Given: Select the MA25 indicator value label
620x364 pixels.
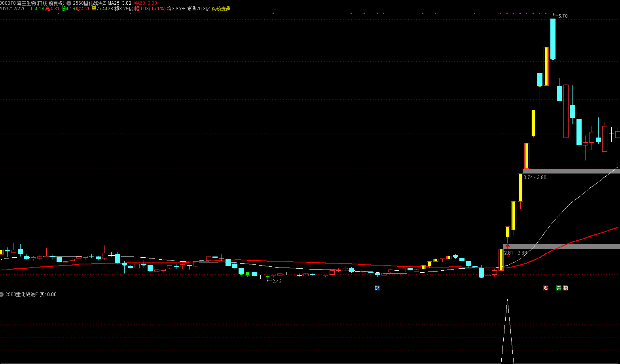Looking at the screenshot, I should click(119, 3).
